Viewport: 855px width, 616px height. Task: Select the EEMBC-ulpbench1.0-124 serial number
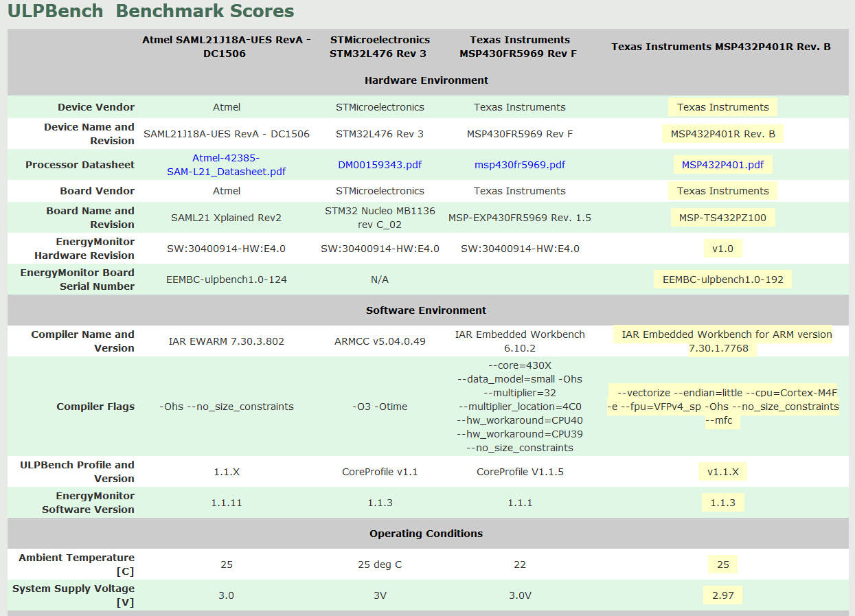227,280
